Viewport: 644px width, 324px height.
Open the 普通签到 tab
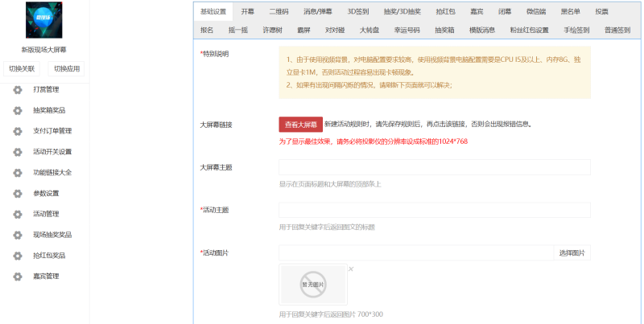coord(617,30)
